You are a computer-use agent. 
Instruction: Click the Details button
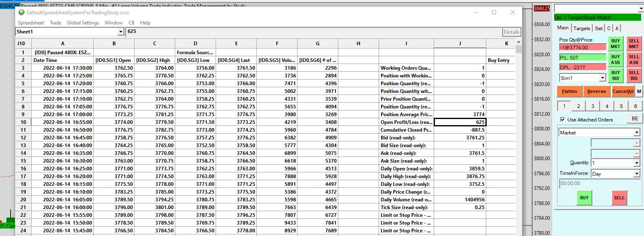tap(511, 32)
